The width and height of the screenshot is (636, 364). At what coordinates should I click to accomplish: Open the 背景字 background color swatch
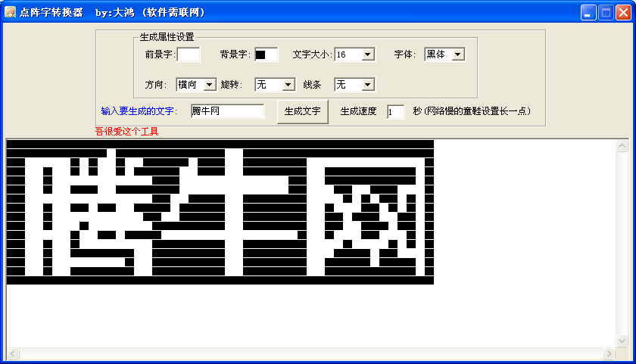[266, 54]
